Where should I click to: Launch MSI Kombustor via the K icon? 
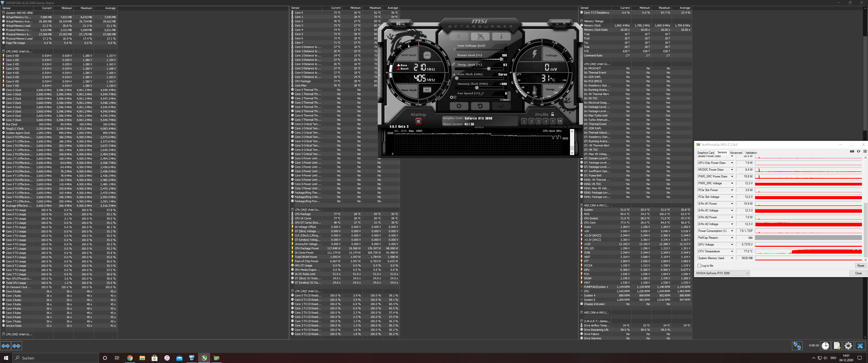pos(459,36)
